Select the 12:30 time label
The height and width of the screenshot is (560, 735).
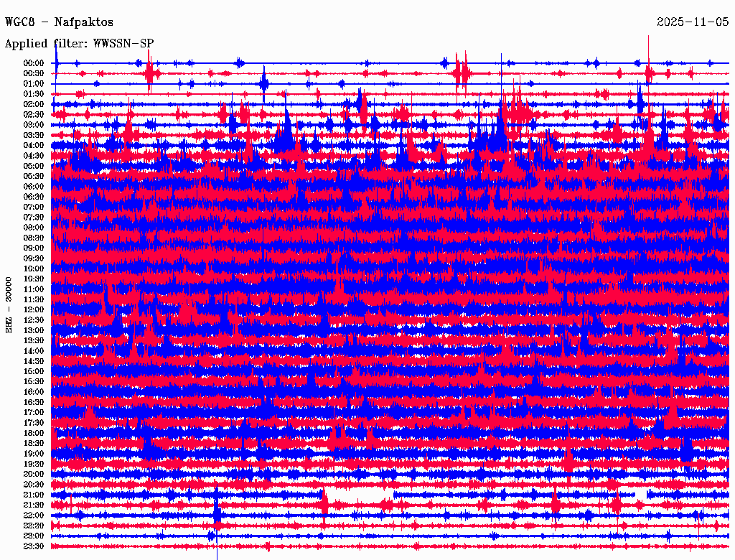(x=34, y=320)
